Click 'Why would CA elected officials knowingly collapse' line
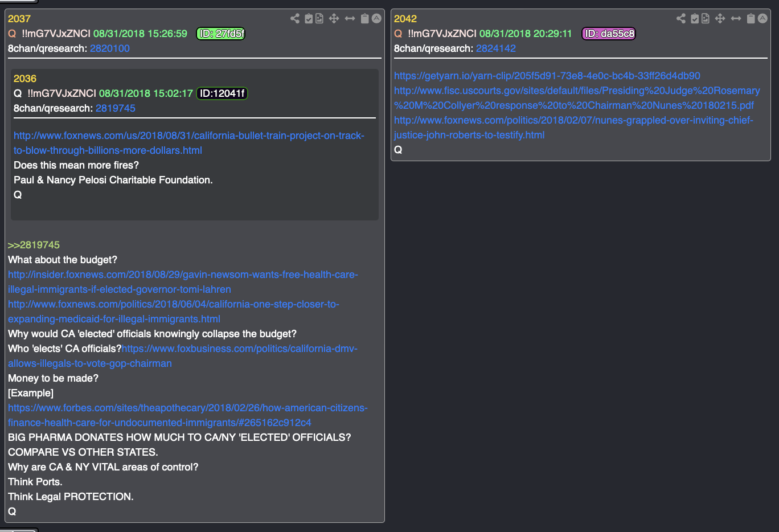Image resolution: width=779 pixels, height=532 pixels. point(152,334)
